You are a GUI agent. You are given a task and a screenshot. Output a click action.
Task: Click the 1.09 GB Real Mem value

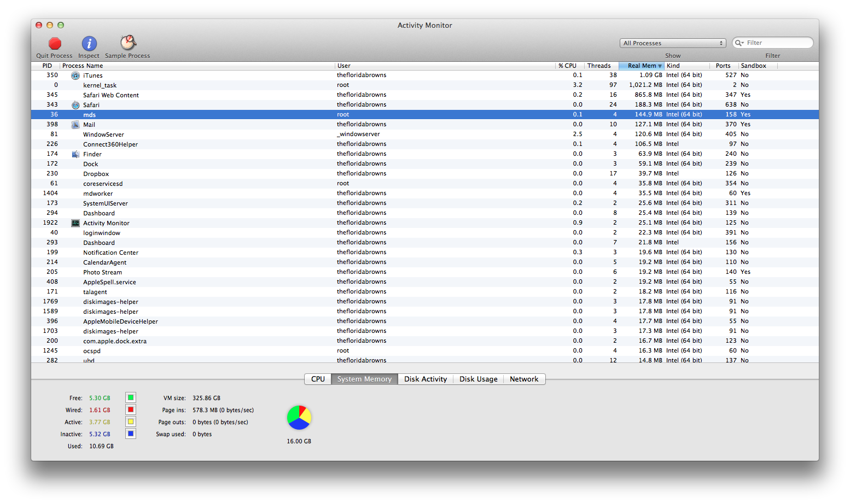point(651,75)
